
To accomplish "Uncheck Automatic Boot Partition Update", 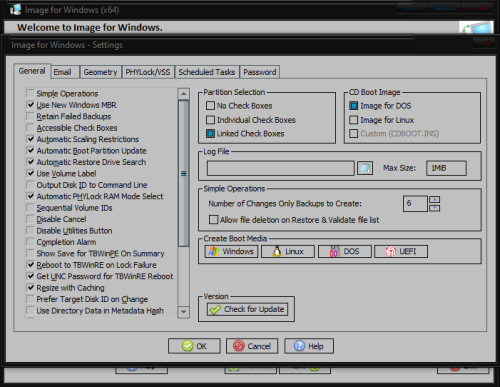I will click(x=30, y=150).
